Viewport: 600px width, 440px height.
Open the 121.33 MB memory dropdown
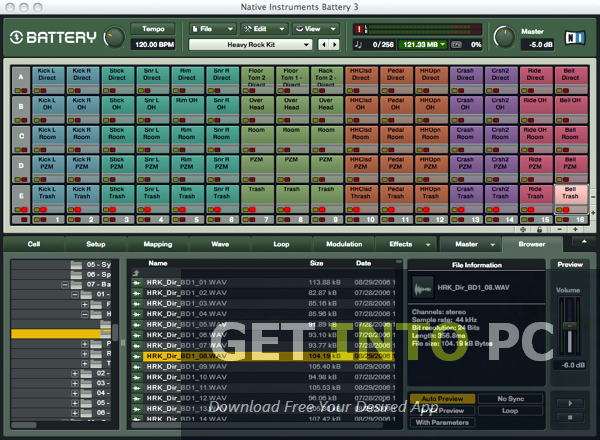coord(424,45)
